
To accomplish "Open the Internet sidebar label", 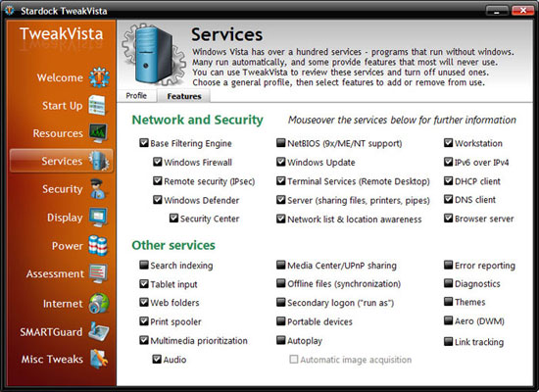I will click(x=63, y=304).
